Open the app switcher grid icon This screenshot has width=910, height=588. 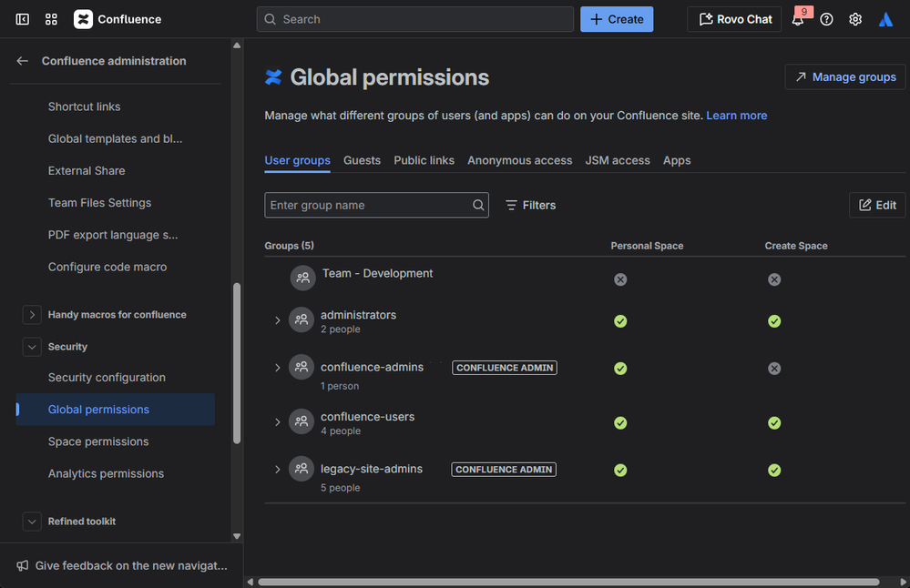pos(51,19)
